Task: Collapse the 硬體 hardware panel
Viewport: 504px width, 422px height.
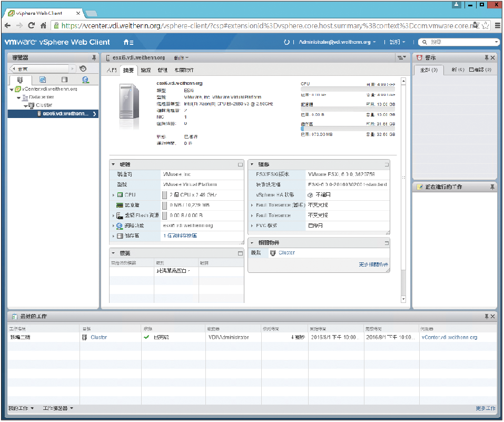Action: [113, 164]
